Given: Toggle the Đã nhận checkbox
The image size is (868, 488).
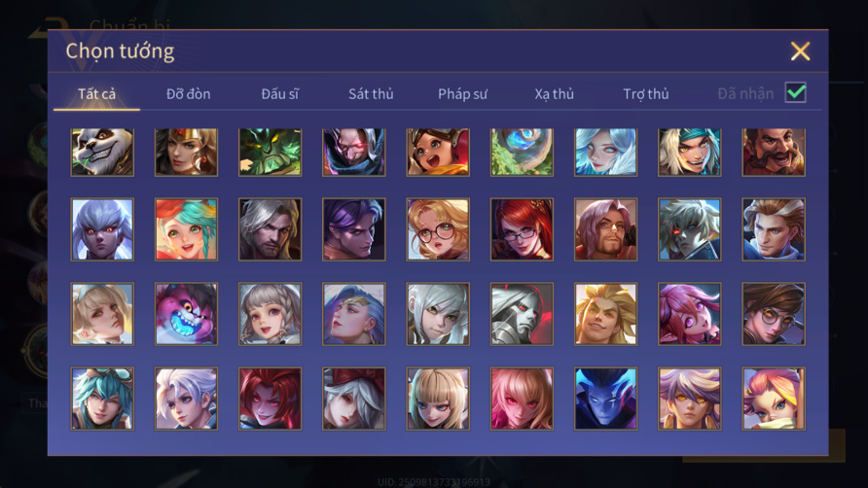Looking at the screenshot, I should [795, 92].
